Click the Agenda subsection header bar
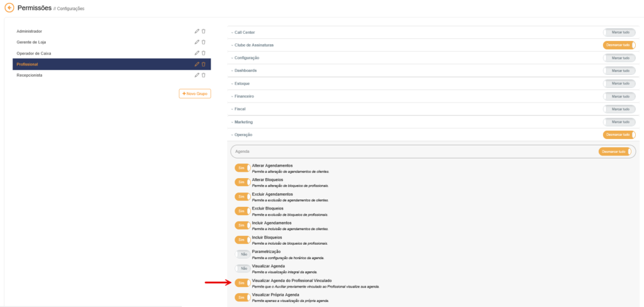This screenshot has height=307, width=644. [x=409, y=152]
